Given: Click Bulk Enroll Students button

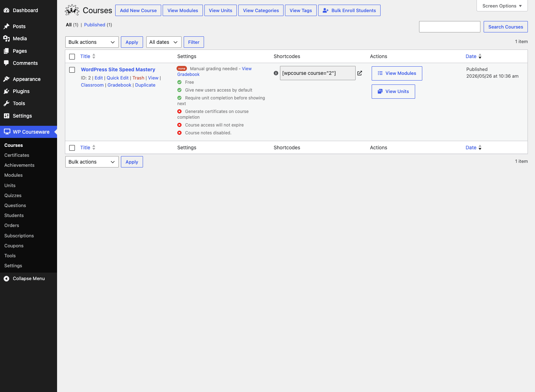Looking at the screenshot, I should click(x=349, y=10).
